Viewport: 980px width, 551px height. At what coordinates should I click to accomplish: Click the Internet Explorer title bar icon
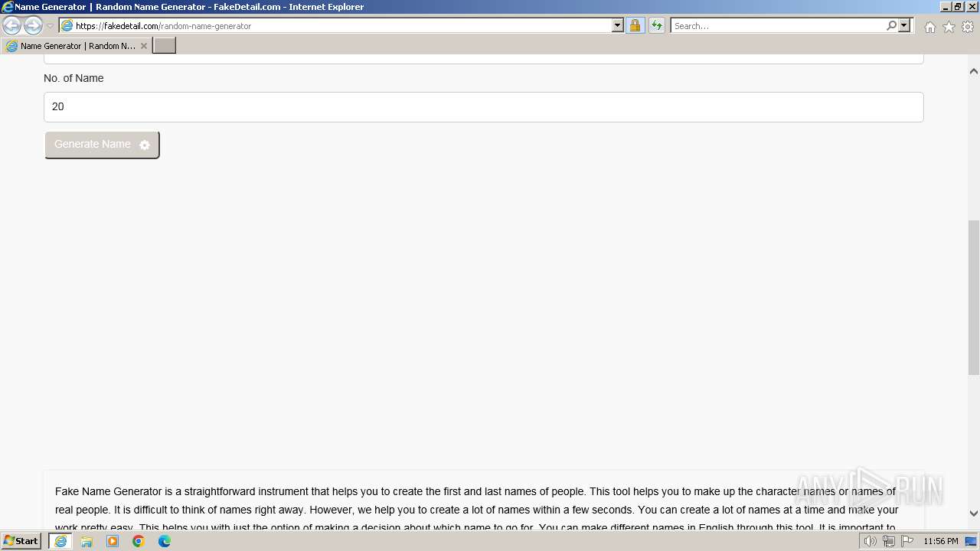coord(8,7)
